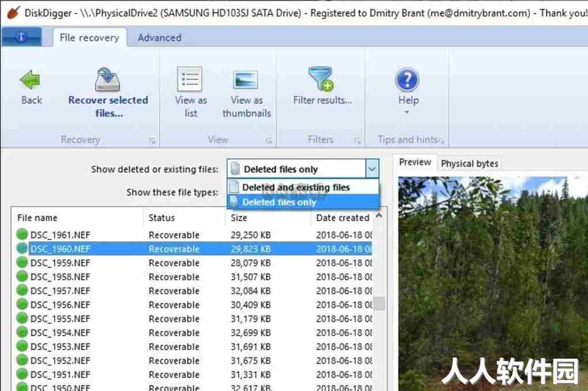
Task: Click the 32,084 KB size cell
Action: (251, 291)
